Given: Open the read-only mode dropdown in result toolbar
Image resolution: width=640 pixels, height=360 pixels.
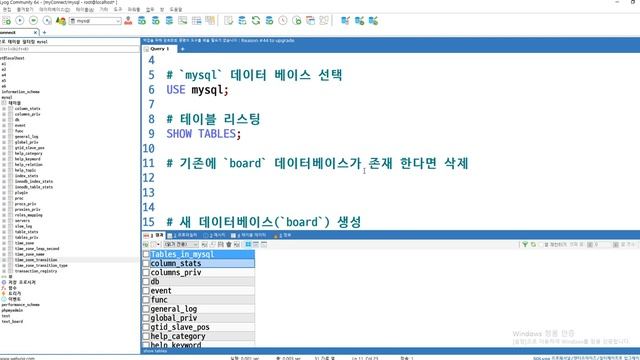Looking at the screenshot, I should click(x=181, y=244).
